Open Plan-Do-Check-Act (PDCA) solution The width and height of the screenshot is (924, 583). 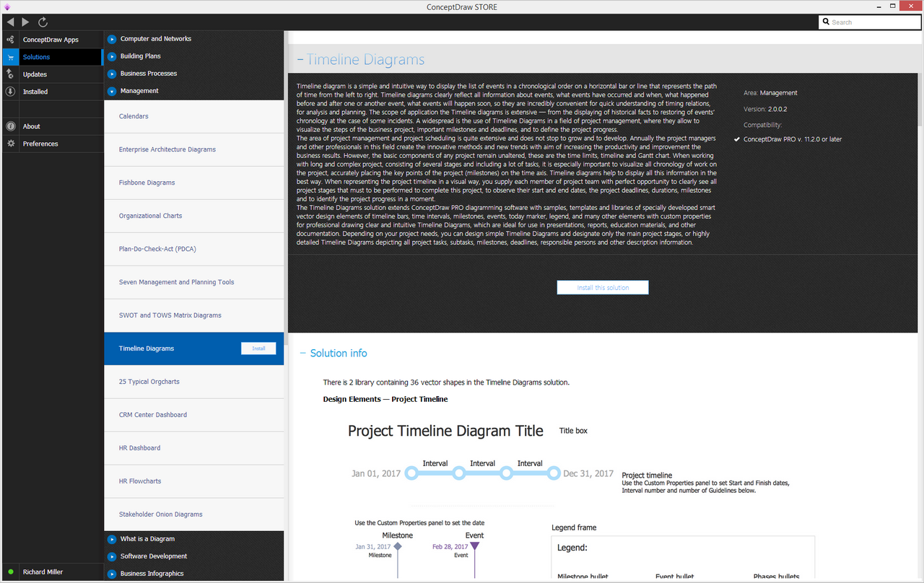(194, 249)
